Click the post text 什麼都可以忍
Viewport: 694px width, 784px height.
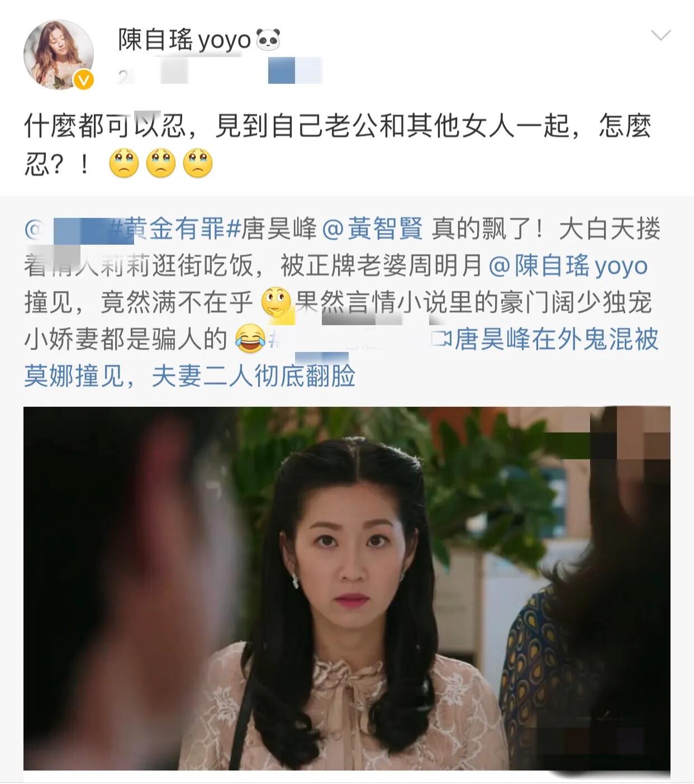pos(104,126)
